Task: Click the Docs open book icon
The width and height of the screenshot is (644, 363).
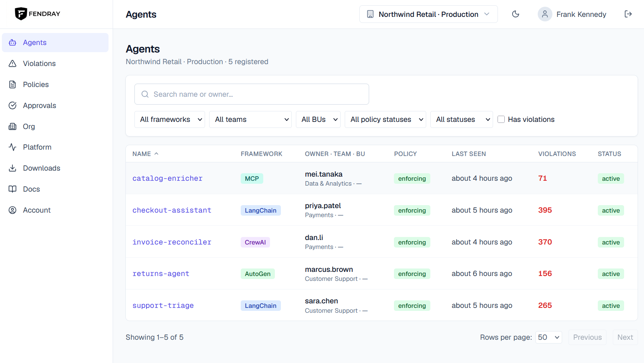Action: click(x=12, y=189)
